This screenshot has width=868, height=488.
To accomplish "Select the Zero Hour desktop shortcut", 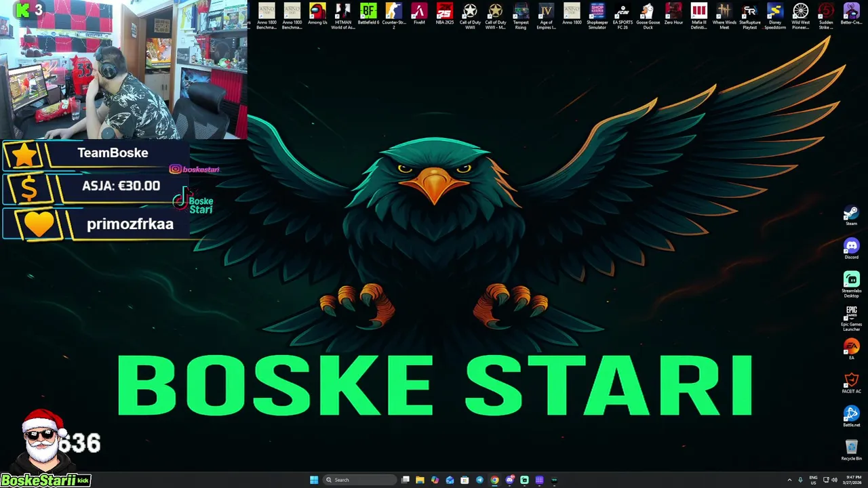I will click(x=673, y=14).
